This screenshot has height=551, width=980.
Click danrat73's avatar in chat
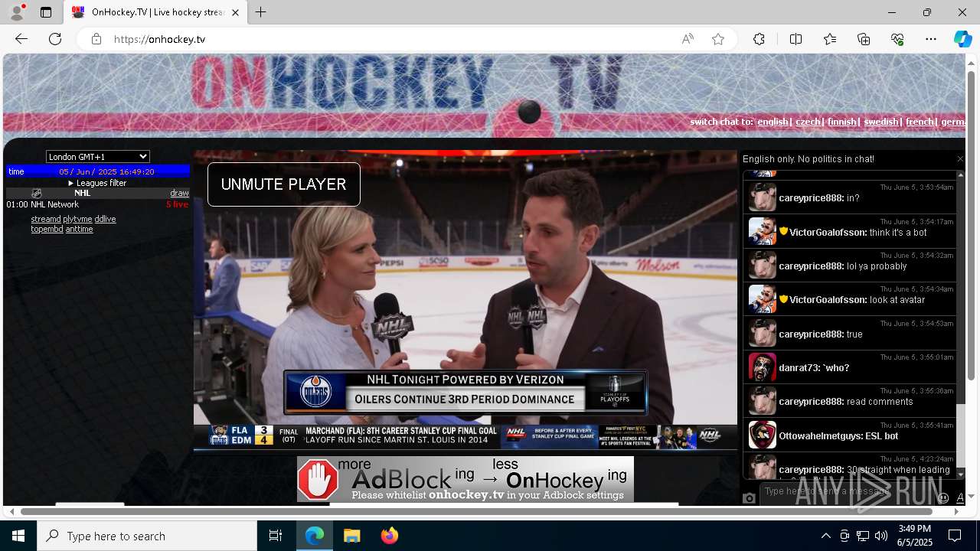(763, 367)
